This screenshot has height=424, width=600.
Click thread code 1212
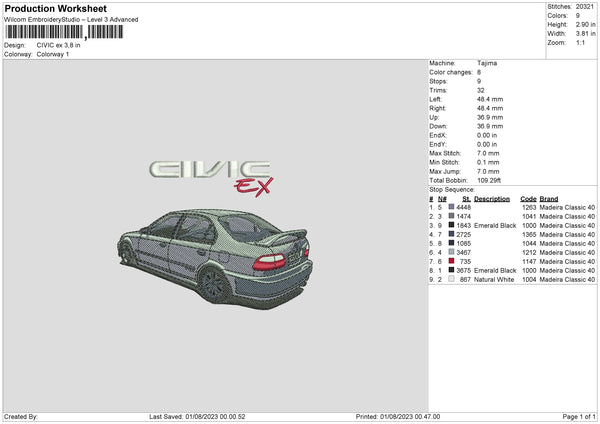529,252
